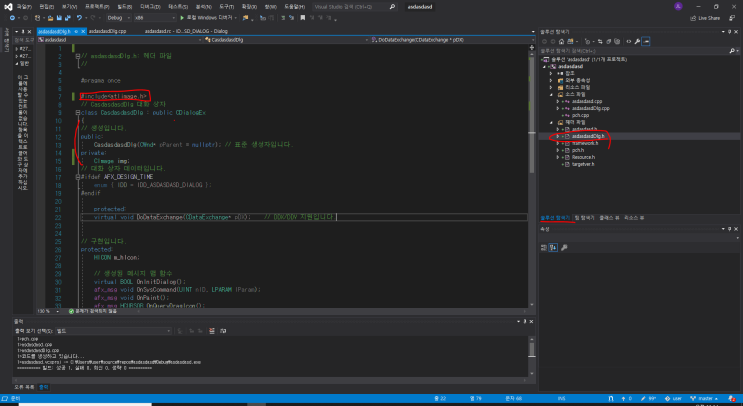Click the View Code icon in Solution Explorer toolbar
Screen dimensions: 743x406
(629, 41)
